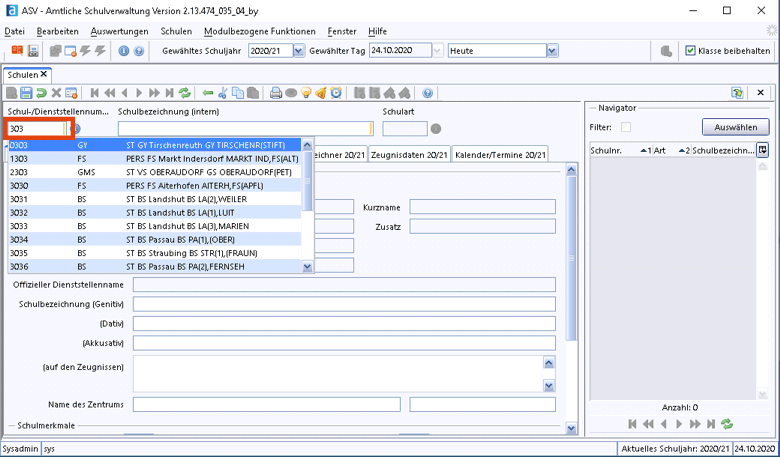
Task: Open the Bearbeiten menu
Action: click(x=58, y=31)
